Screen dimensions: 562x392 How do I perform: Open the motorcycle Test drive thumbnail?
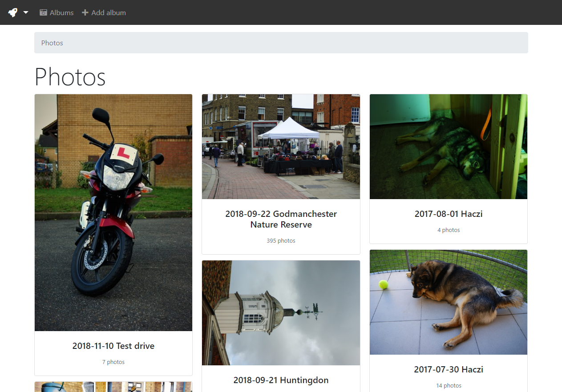pos(113,212)
